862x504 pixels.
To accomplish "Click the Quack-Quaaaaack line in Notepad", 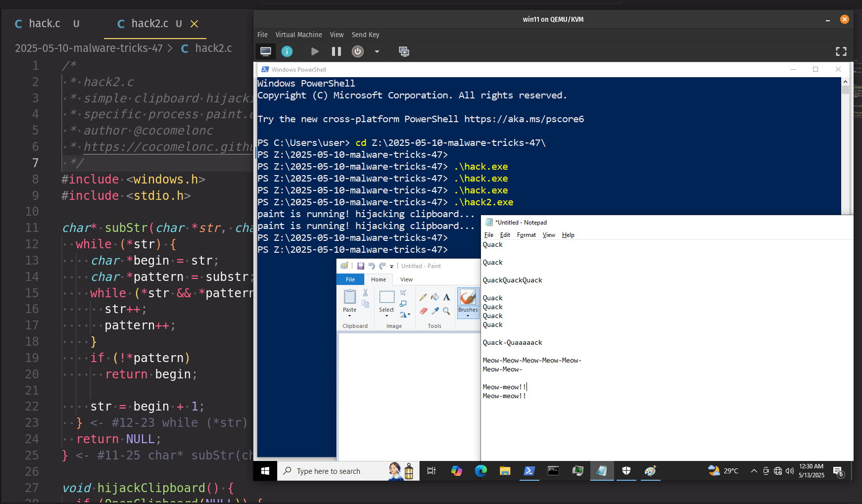I will coord(513,342).
